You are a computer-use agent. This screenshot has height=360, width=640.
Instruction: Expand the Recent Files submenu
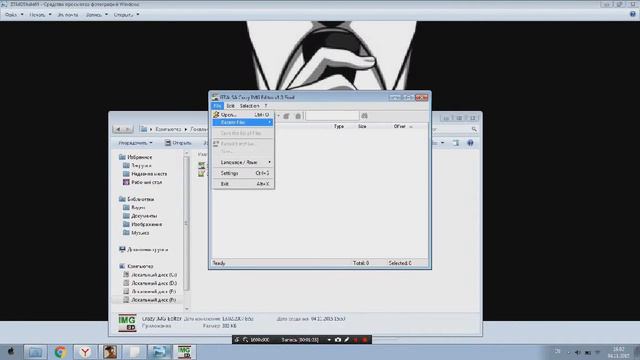[243, 122]
